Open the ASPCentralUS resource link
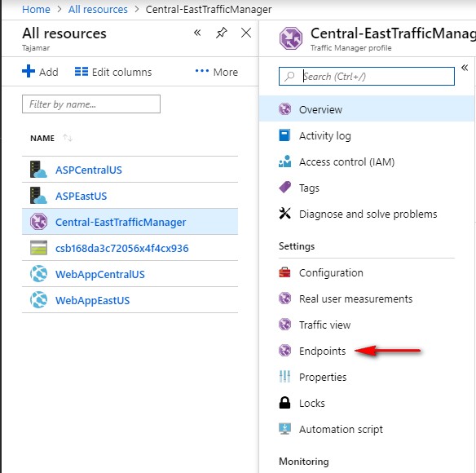This screenshot has width=476, height=473. (x=88, y=170)
